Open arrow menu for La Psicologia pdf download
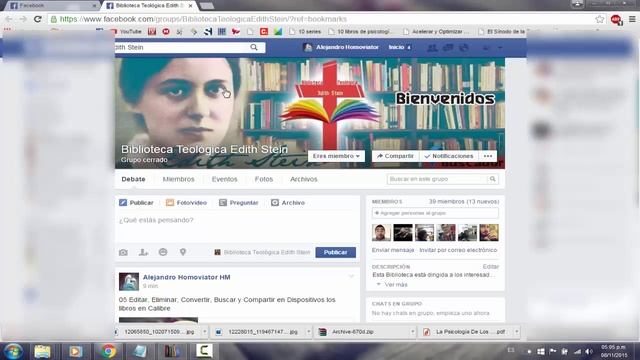Screen dimensions: 640x360 517,332
